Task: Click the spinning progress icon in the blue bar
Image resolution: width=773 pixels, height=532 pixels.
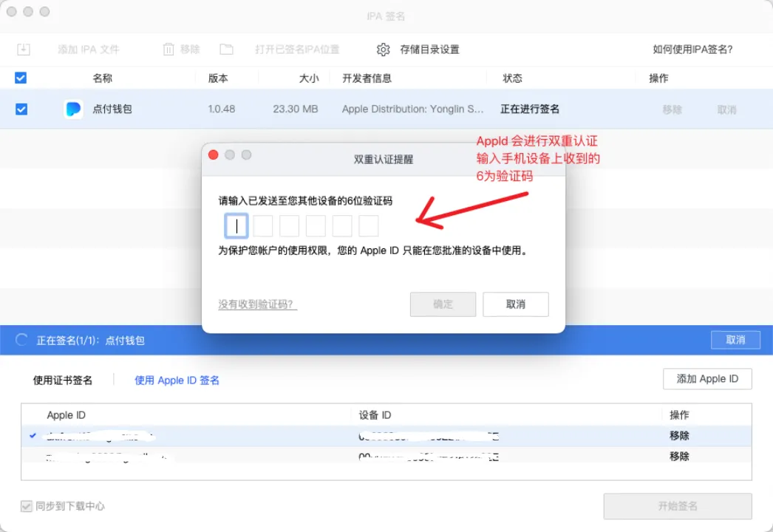Action: [22, 340]
